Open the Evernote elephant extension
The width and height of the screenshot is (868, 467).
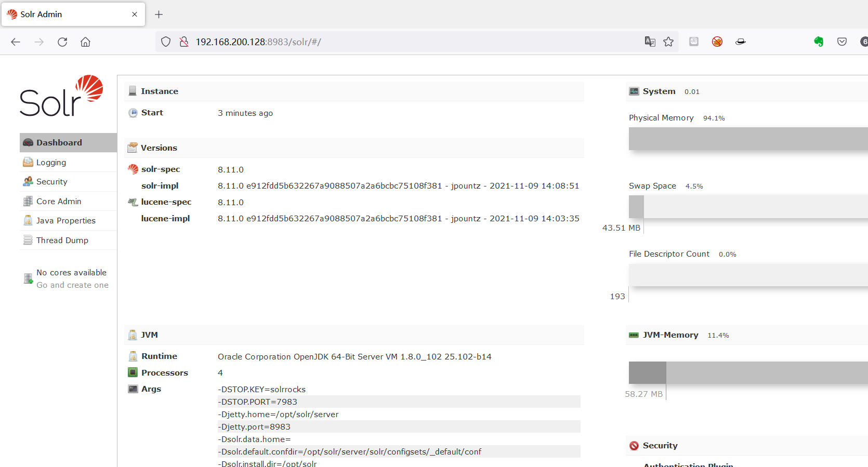click(819, 42)
